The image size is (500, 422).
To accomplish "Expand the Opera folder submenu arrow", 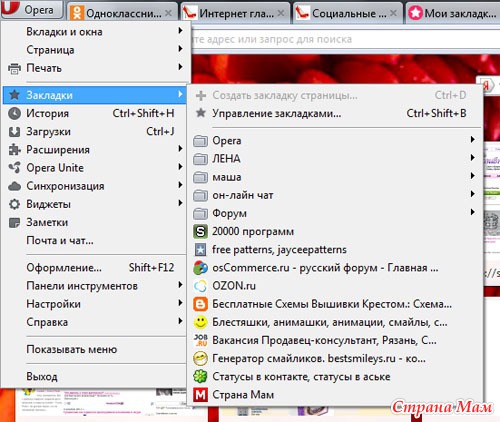I will [x=472, y=139].
